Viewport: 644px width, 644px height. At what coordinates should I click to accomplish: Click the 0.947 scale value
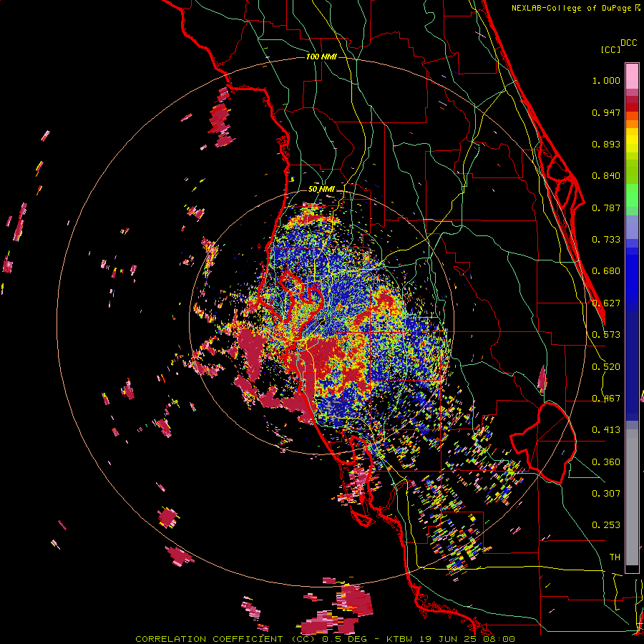606,112
